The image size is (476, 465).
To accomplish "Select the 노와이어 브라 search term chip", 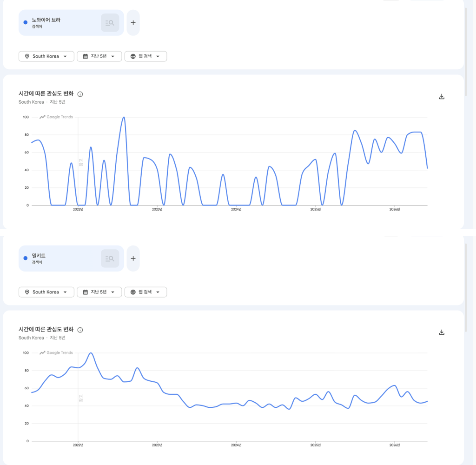I will (60, 23).
